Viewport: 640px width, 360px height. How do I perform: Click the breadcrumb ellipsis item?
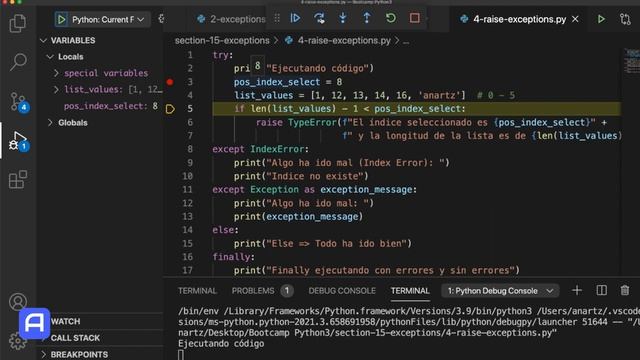pyautogui.click(x=406, y=41)
